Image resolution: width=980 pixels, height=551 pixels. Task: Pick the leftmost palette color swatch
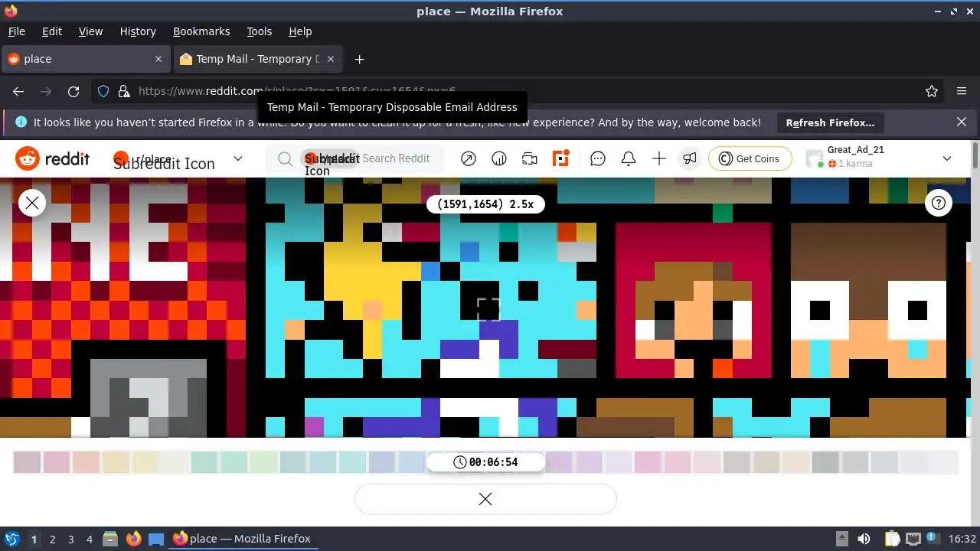tap(27, 462)
